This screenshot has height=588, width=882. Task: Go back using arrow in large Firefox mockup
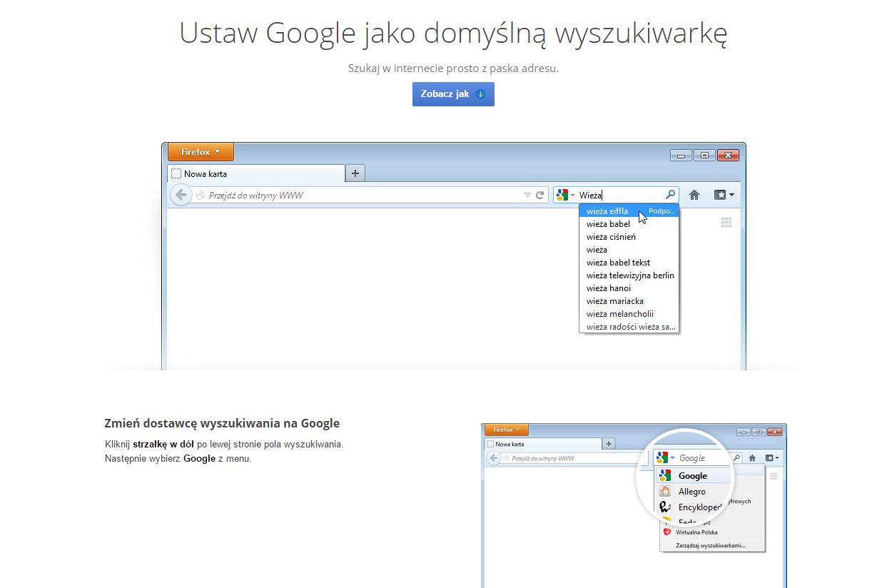coord(181,195)
